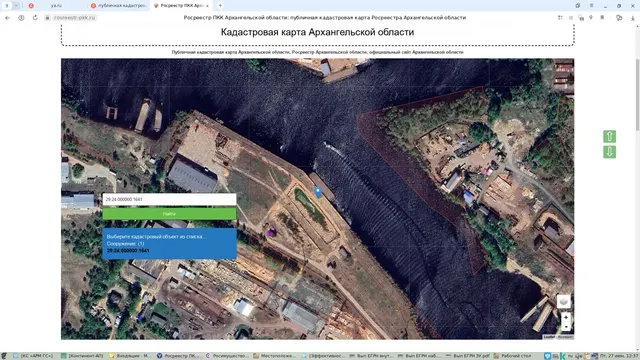The width and height of the screenshot is (640, 360).
Task: Zoom out the map with minus
Action: click(x=566, y=327)
